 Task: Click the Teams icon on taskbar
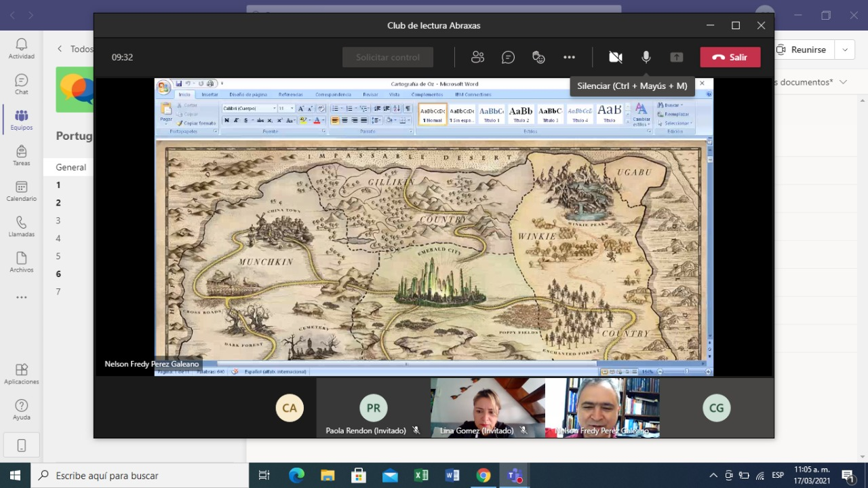coord(515,475)
